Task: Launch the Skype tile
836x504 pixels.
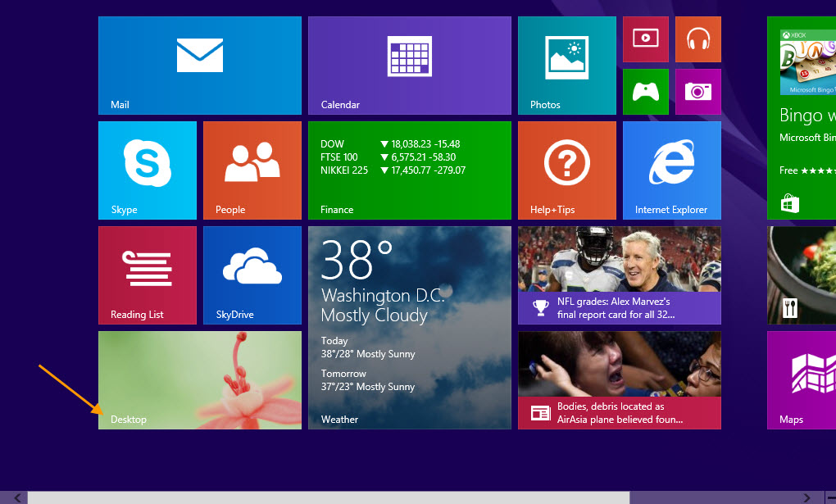Action: click(148, 170)
